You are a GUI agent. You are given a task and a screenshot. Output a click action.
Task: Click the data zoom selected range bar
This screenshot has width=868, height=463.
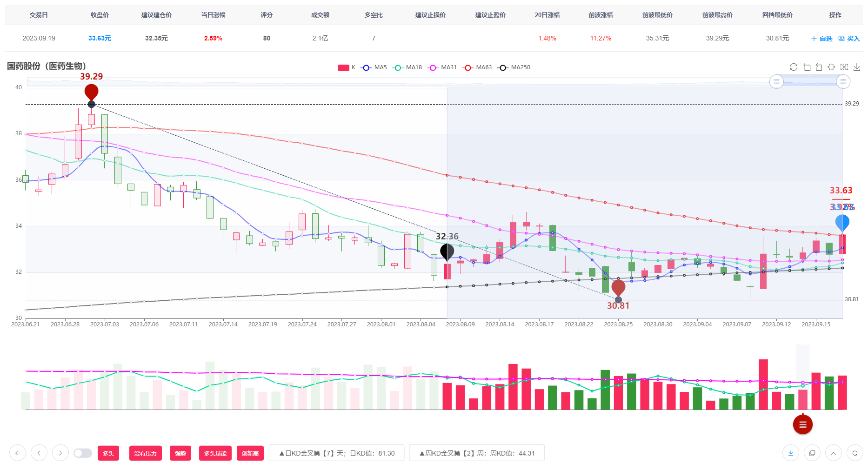tap(810, 82)
